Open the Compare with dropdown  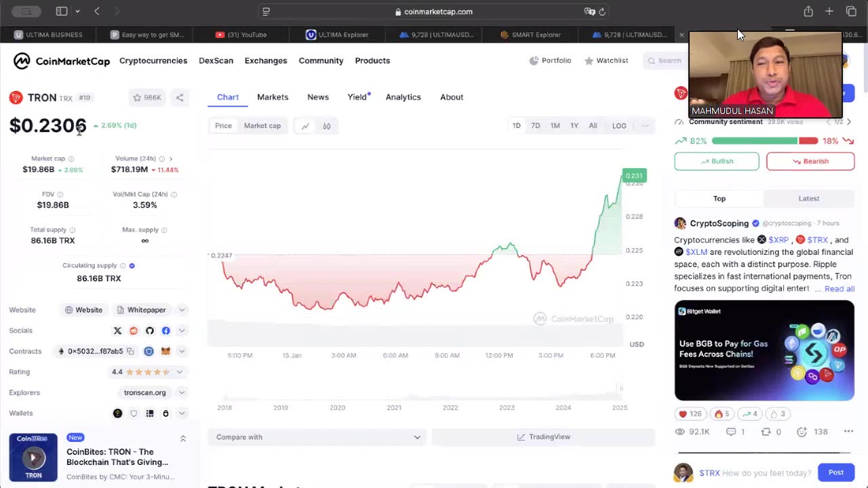pos(317,437)
